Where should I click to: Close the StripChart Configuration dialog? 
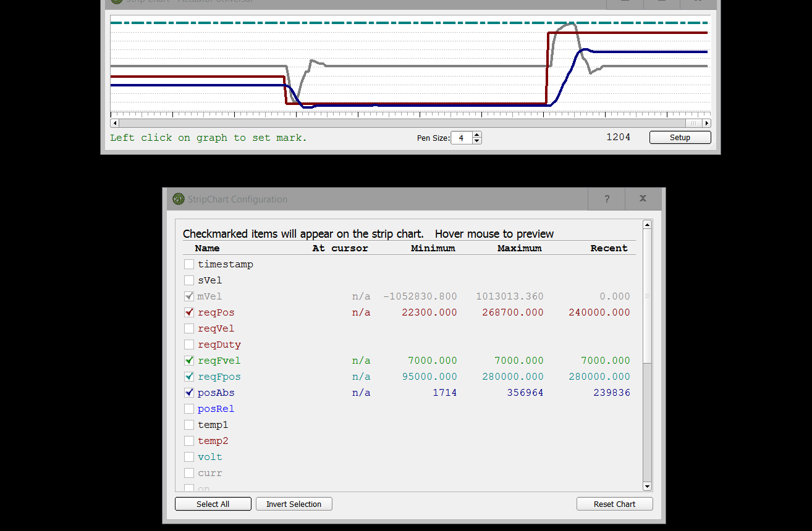643,199
